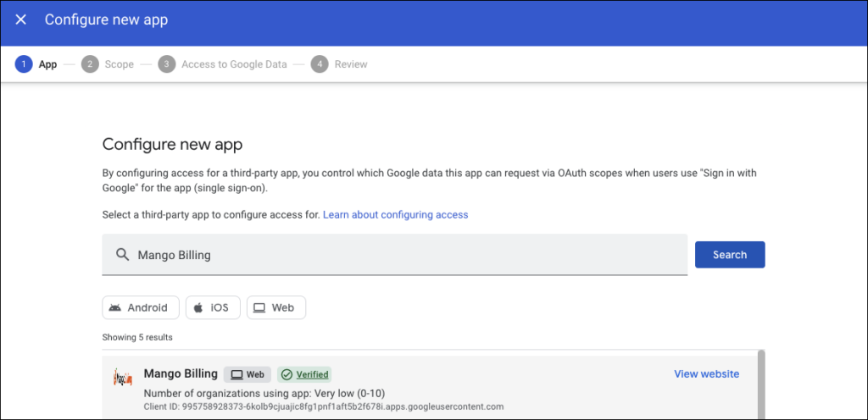
Task: Click the Web platform badge on Mango Billing
Action: coord(248,374)
